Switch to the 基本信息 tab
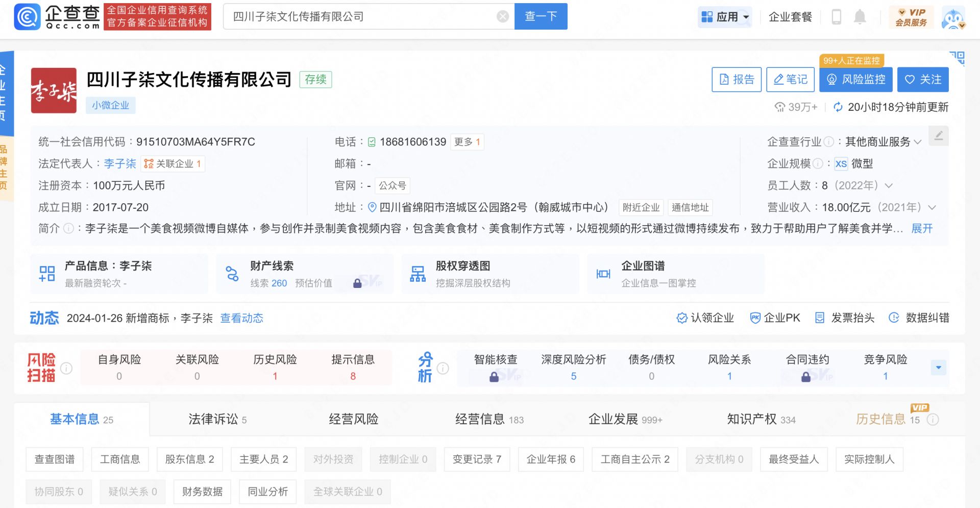Screen dimensions: 980x508 pyautogui.click(x=82, y=419)
